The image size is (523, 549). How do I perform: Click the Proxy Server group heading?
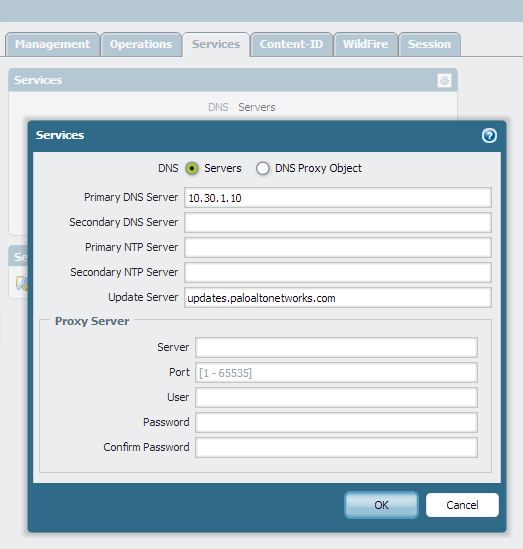92,321
